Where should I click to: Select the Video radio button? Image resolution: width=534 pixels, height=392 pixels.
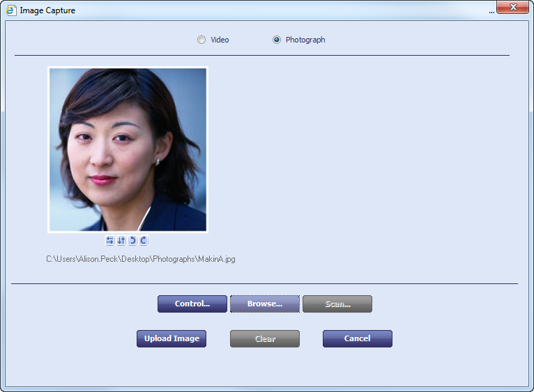click(x=201, y=40)
